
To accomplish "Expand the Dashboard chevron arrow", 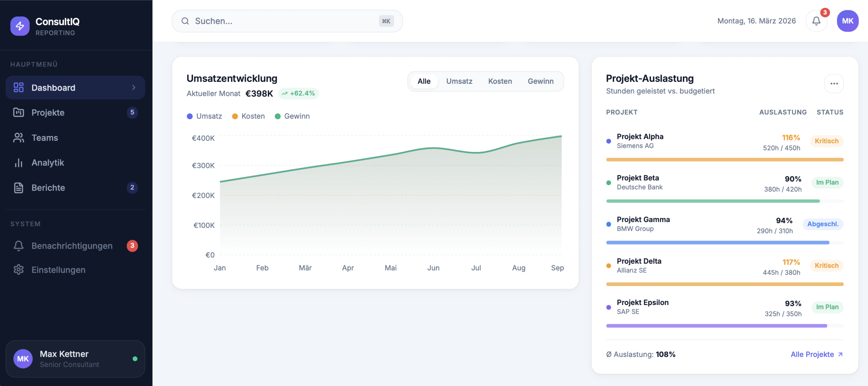I will (134, 88).
